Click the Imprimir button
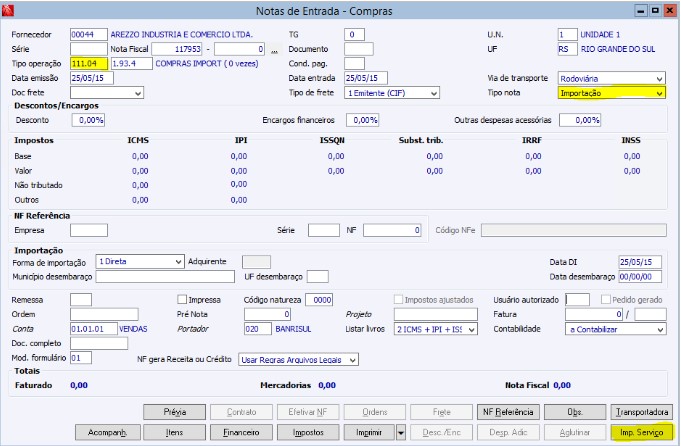The image size is (681, 446). point(369,433)
